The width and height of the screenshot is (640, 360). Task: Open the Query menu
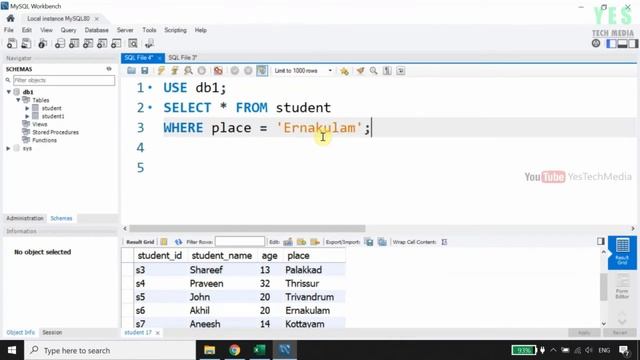[x=68, y=30]
